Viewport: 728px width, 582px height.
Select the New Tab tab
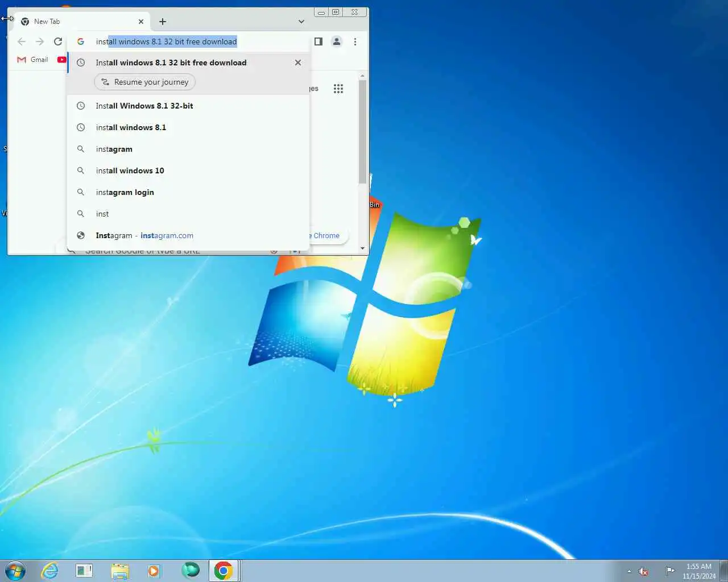[x=82, y=22]
